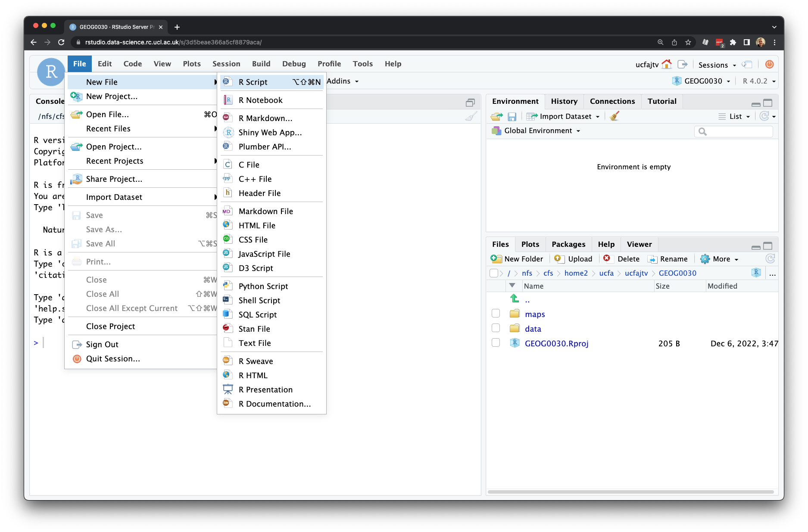Click the console pane restore window icon

(x=470, y=103)
